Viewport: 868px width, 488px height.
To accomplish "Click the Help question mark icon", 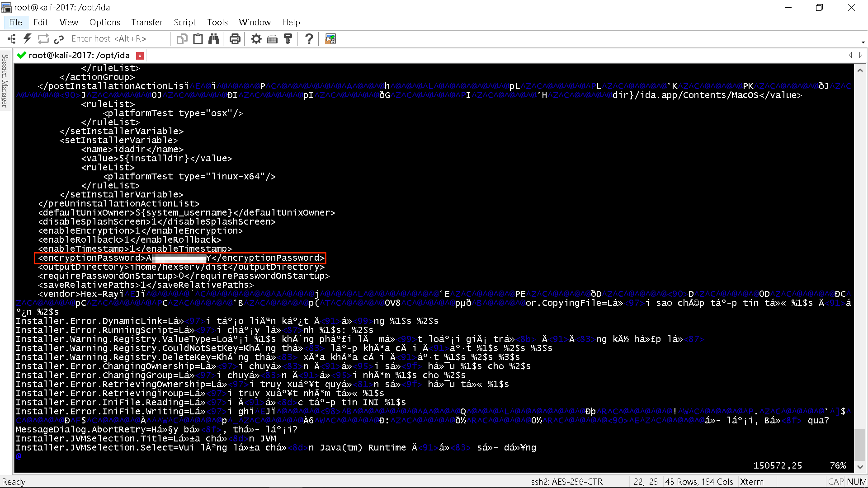I will pyautogui.click(x=309, y=39).
